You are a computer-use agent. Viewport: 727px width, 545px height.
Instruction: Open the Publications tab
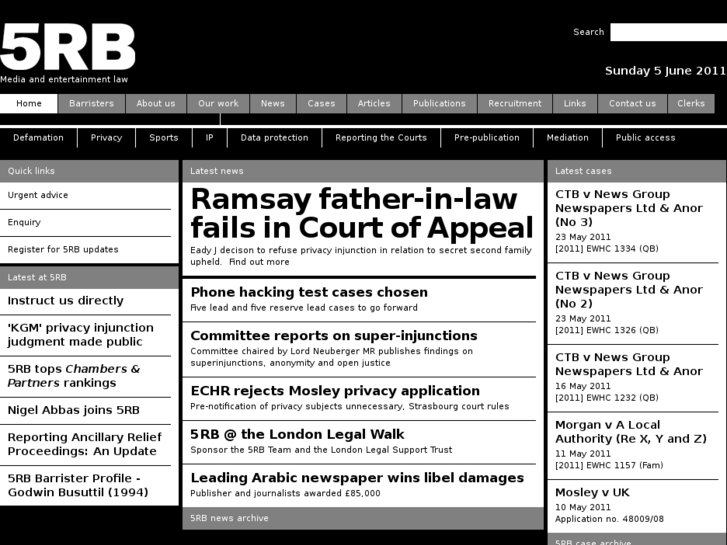[x=439, y=103]
